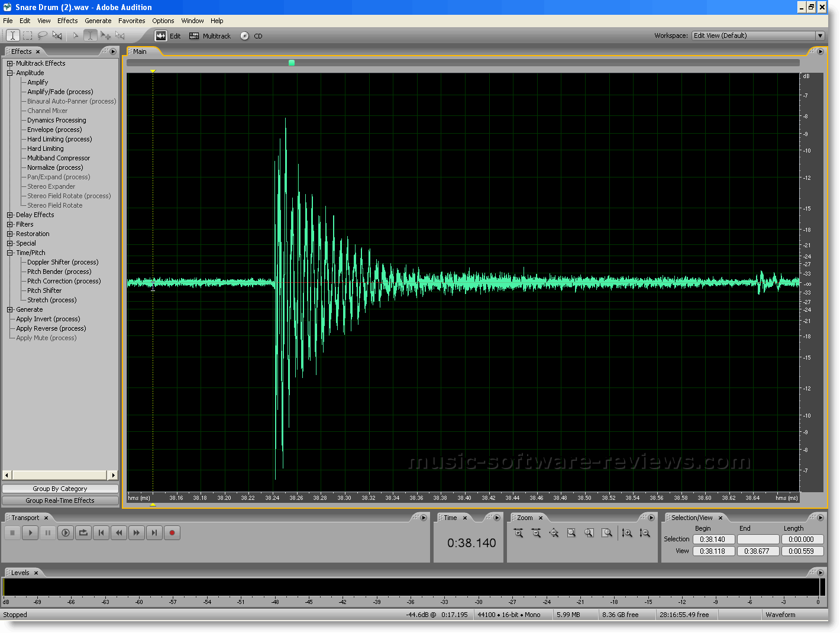Switch to Multitrack view
The height and width of the screenshot is (633, 840).
pos(210,36)
